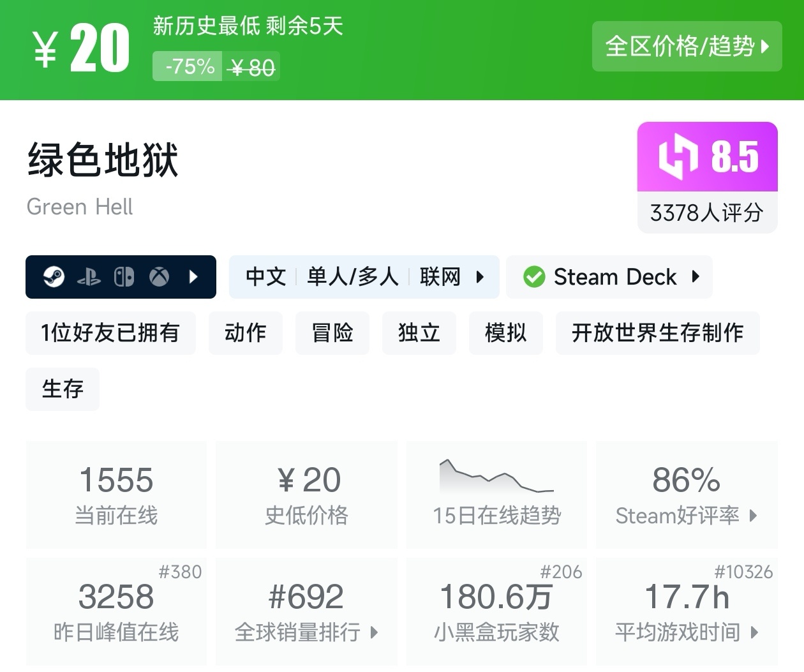
Task: Click the Nintendo Switch platform icon
Action: click(124, 277)
